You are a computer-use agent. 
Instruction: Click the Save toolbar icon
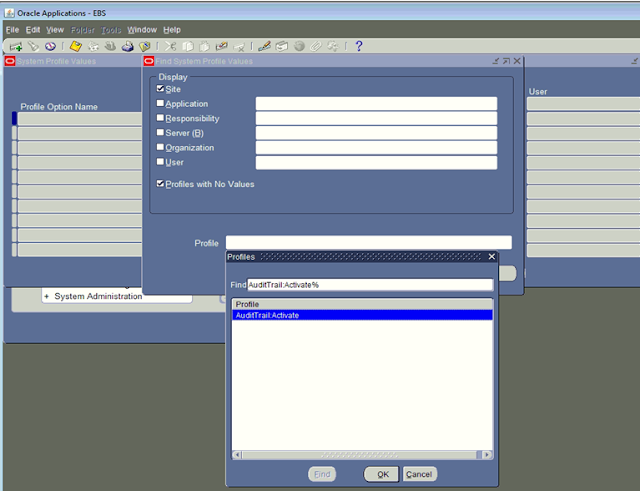(x=76, y=46)
